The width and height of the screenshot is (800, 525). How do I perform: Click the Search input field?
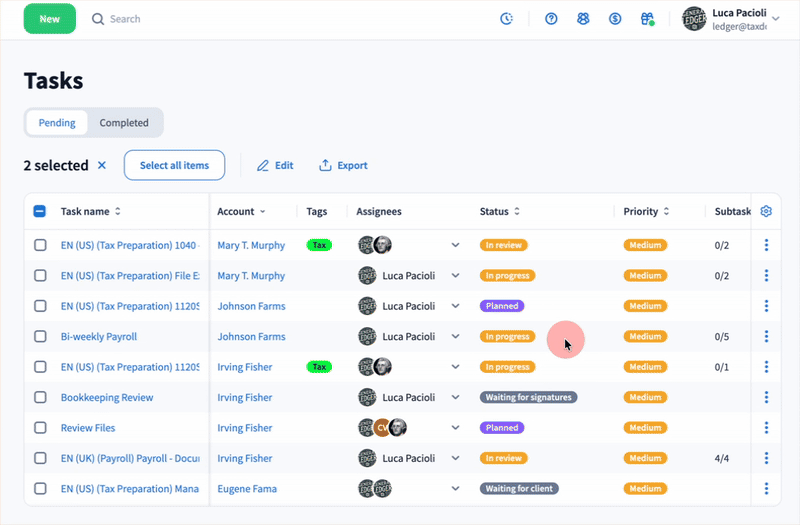click(x=200, y=19)
